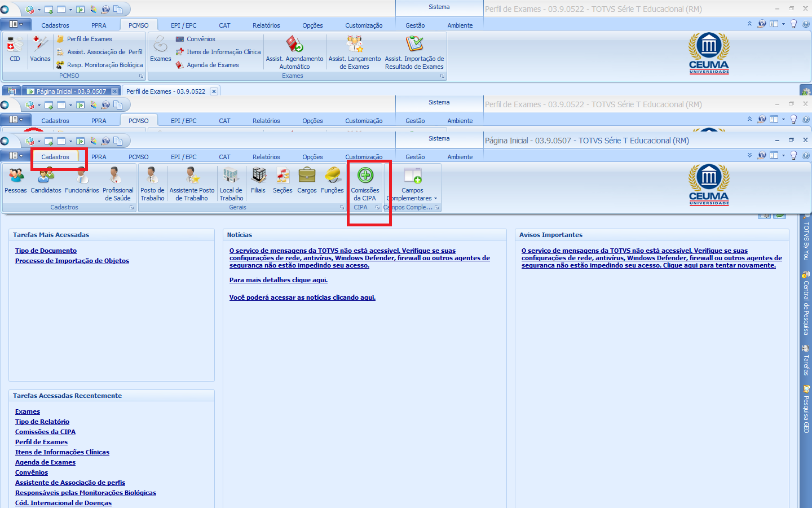Open the Funcionários registry icon
The image size is (812, 508).
coord(82,181)
